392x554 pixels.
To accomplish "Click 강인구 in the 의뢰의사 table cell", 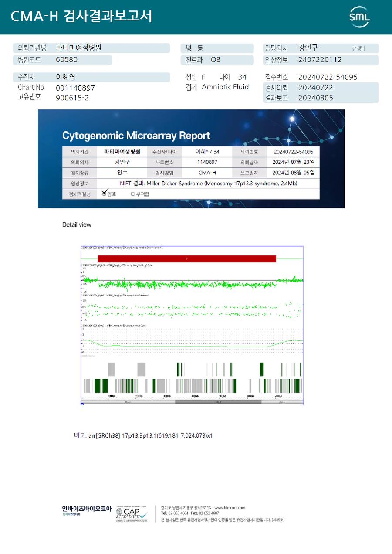I will [x=122, y=162].
